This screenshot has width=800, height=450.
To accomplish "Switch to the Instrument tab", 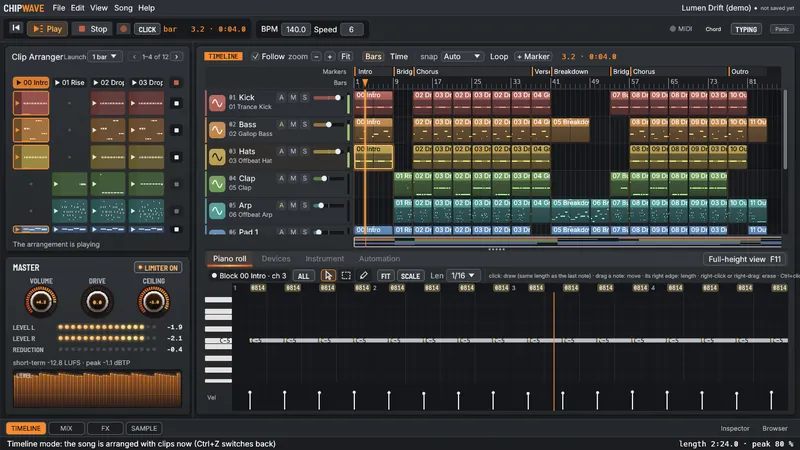I will pyautogui.click(x=324, y=259).
